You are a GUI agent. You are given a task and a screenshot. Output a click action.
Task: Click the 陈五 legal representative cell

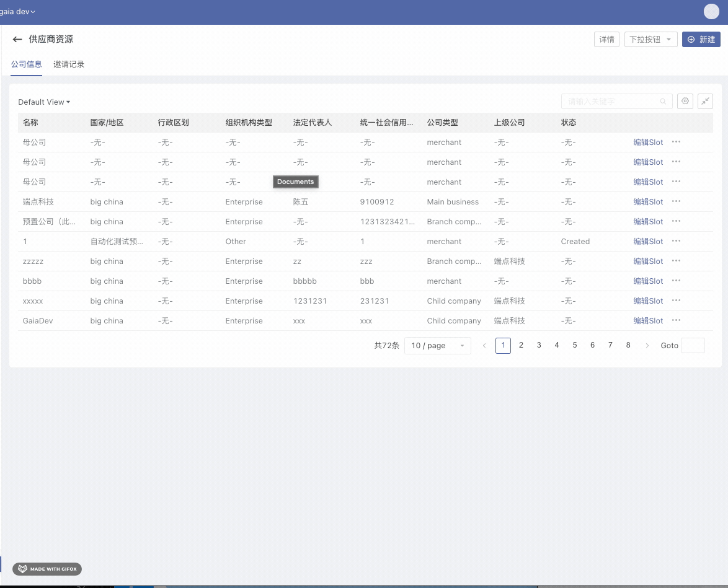(x=301, y=202)
